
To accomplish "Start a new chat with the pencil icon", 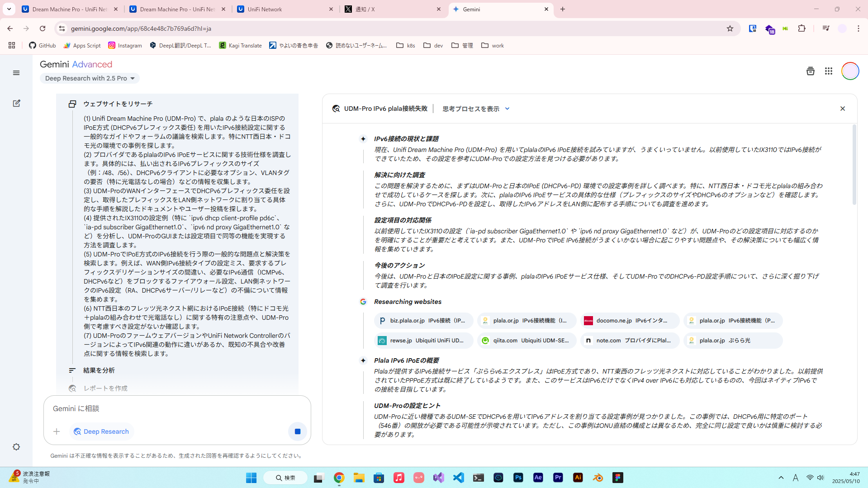I will click(16, 103).
